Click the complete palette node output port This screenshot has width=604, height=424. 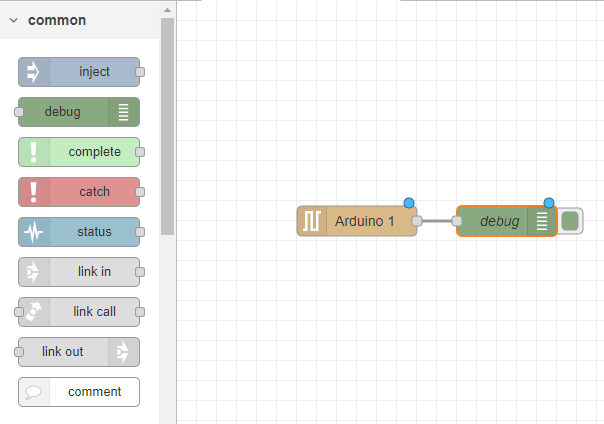point(140,152)
